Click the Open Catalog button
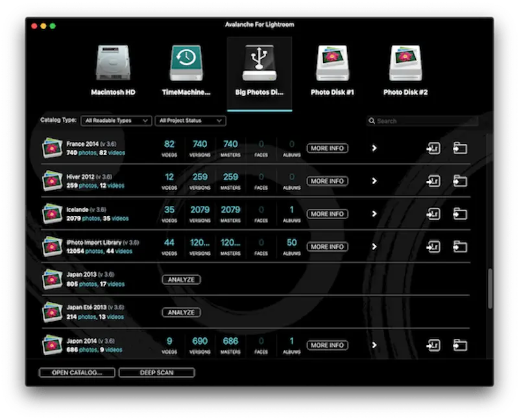Image resolution: width=519 pixels, height=420 pixels. tap(77, 373)
